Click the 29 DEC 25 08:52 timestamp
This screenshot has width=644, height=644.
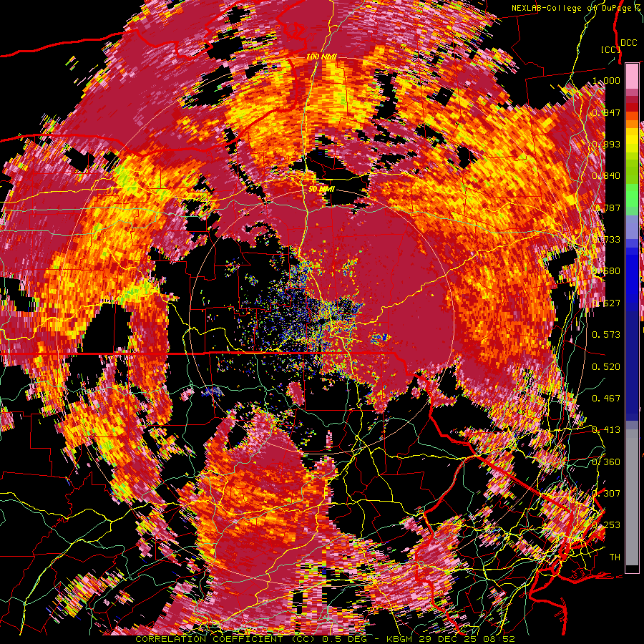point(468,639)
